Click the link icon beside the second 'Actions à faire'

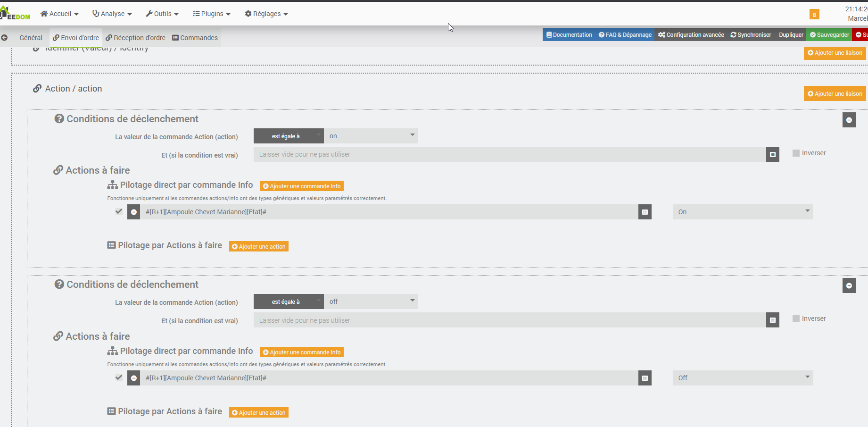(58, 336)
